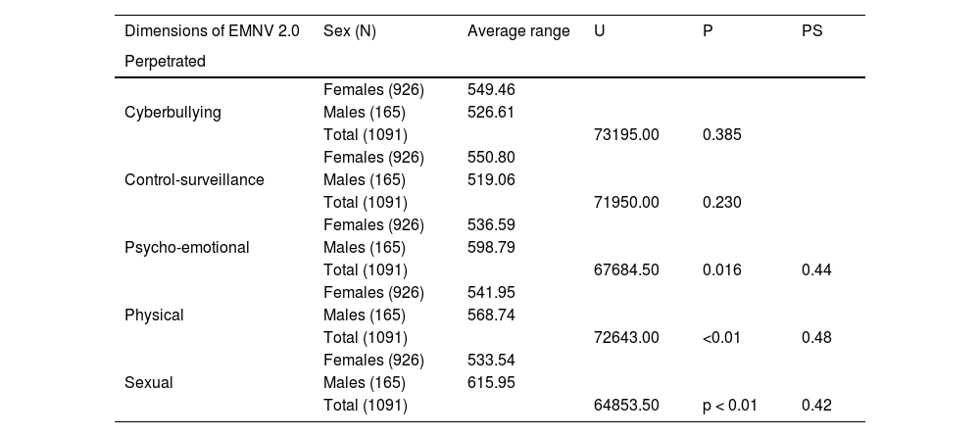980x437 pixels.
Task: Click the average range value 549.46
Action: click(x=491, y=89)
